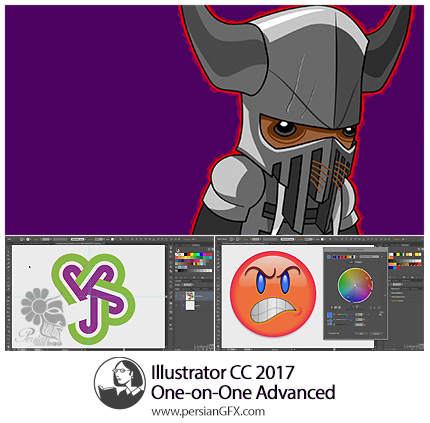Viewport: 430px width, 423px height.
Task: Click OK in the Recolor Artwork dialog
Action: pyautogui.click(x=361, y=334)
